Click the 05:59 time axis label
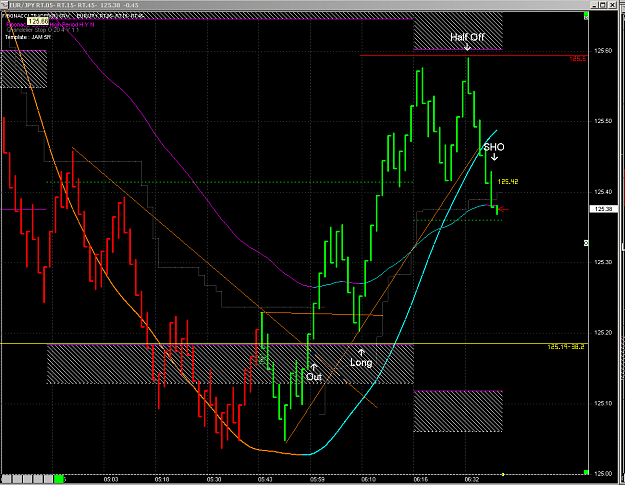The width and height of the screenshot is (625, 485). 317,479
